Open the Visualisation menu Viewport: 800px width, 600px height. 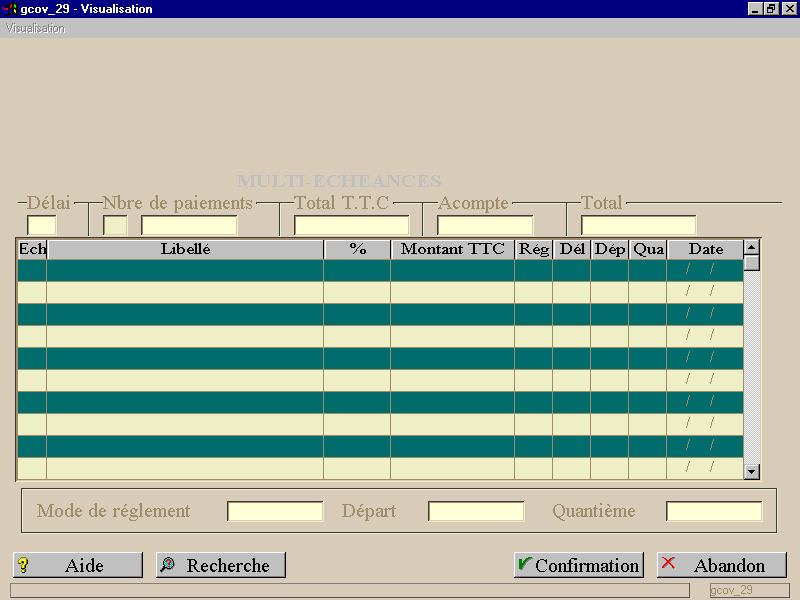(35, 29)
